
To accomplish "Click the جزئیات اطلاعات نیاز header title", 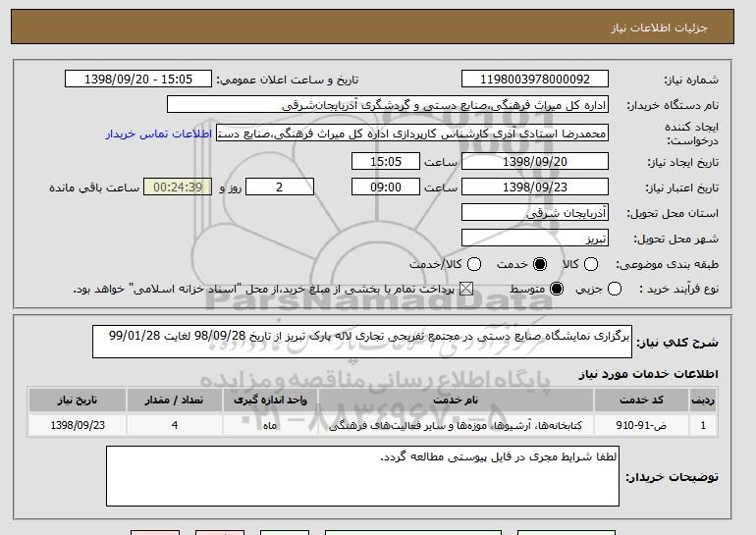I will (659, 27).
